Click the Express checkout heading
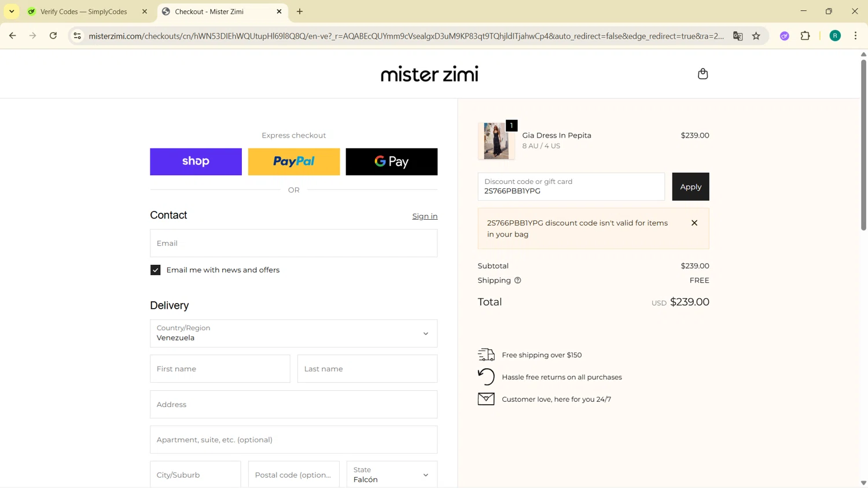 pyautogui.click(x=293, y=135)
